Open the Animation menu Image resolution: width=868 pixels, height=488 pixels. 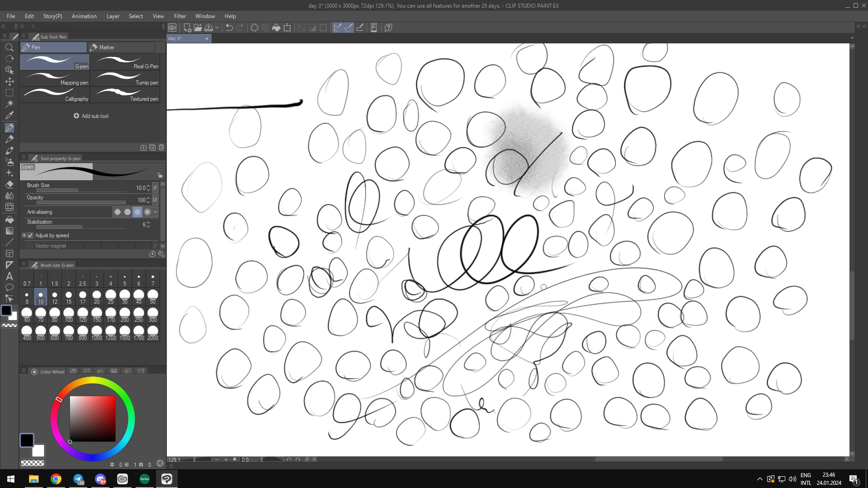tap(84, 16)
